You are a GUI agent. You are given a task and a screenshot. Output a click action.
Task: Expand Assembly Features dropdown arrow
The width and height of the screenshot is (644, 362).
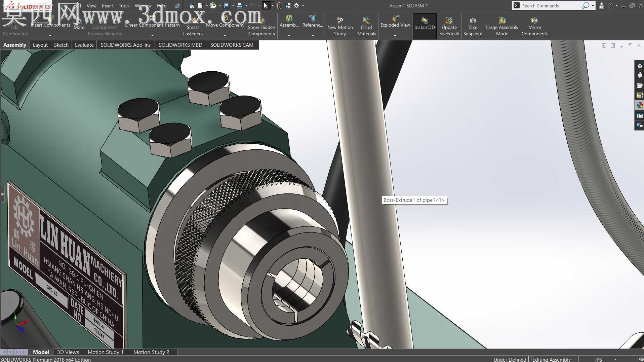[x=289, y=36]
